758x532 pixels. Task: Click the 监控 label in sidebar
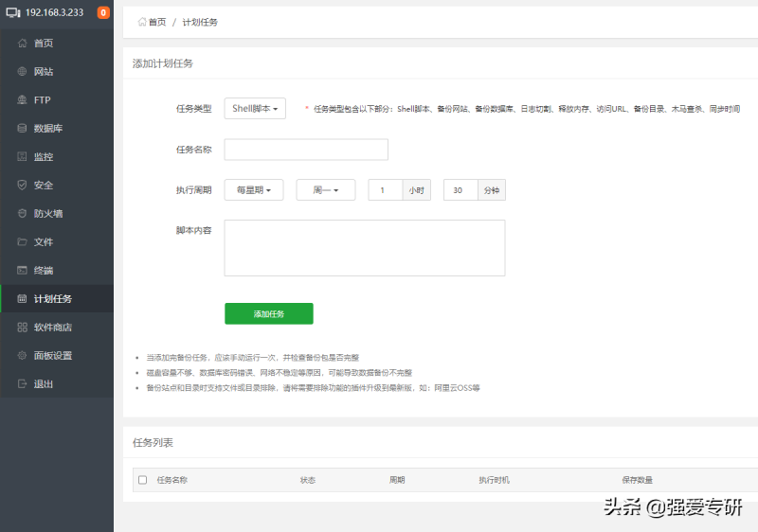click(x=44, y=157)
